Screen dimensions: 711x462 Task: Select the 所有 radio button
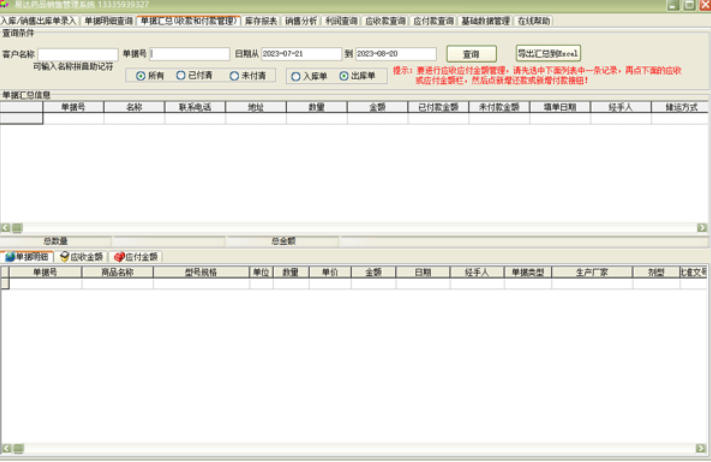click(x=150, y=76)
